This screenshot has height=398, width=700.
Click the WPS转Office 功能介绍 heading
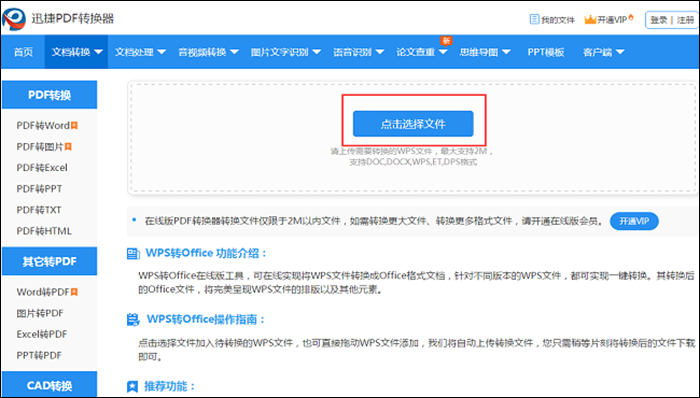tap(206, 253)
